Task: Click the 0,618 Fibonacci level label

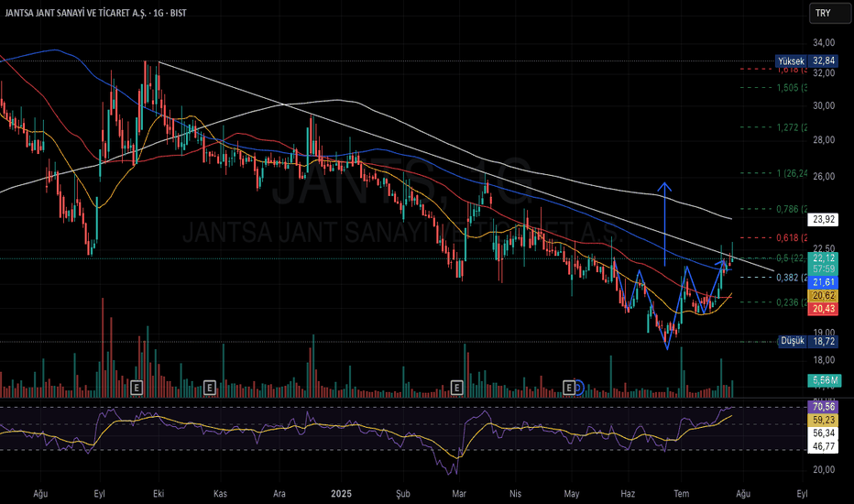Action: 792,237
